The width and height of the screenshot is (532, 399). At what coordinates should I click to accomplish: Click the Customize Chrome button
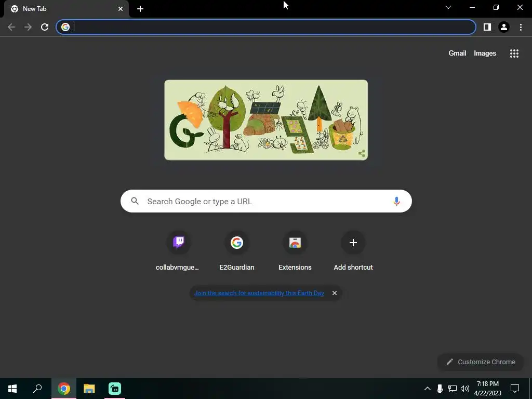pyautogui.click(x=481, y=362)
